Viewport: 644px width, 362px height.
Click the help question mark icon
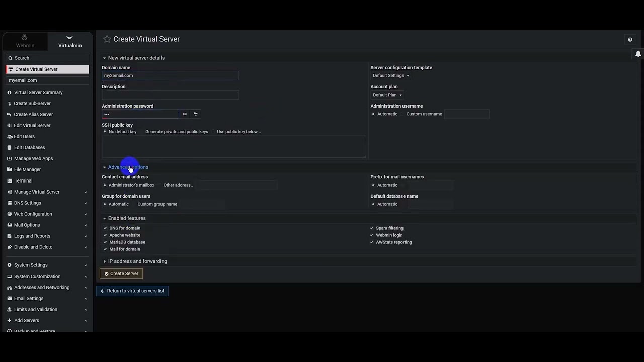[630, 40]
